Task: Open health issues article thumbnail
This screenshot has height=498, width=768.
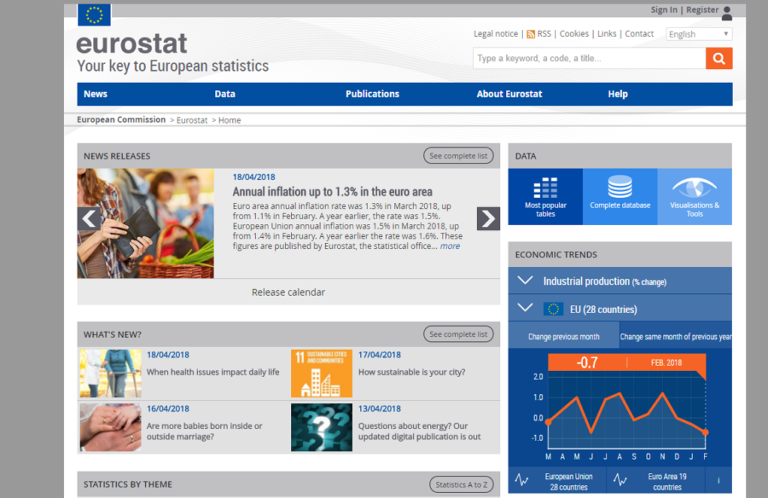Action: 111,373
